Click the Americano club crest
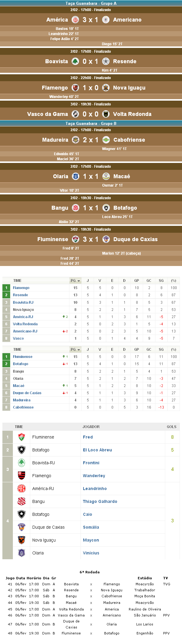The height and width of the screenshot is (644, 182). click(106, 20)
